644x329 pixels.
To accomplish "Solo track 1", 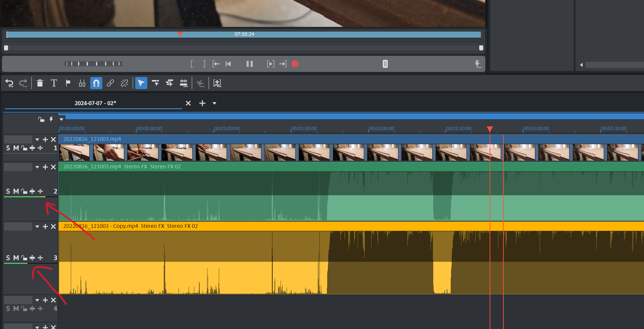I will 8,148.
